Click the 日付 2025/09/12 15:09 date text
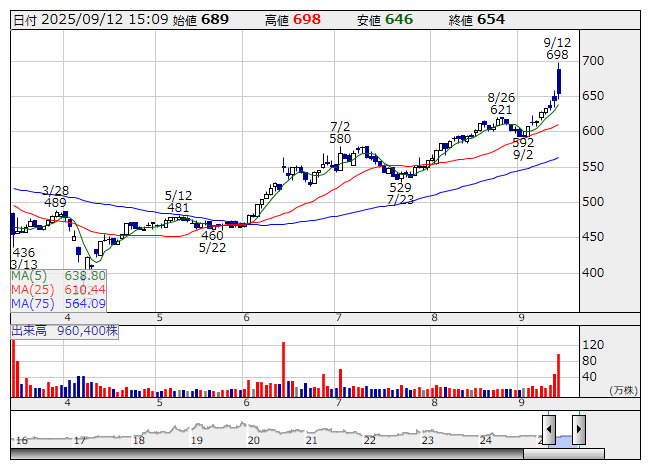The height and width of the screenshot is (470, 653). (x=91, y=20)
